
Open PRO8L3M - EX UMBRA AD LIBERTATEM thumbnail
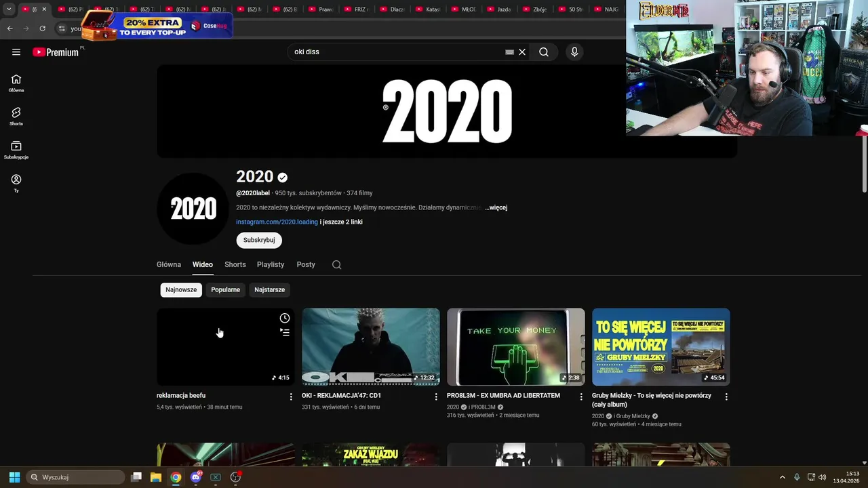coord(516,347)
